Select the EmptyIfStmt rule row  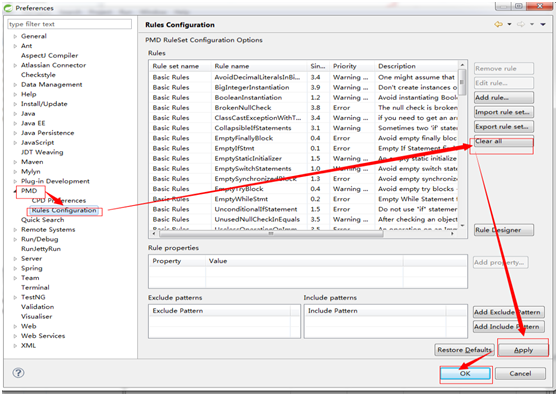click(304, 148)
